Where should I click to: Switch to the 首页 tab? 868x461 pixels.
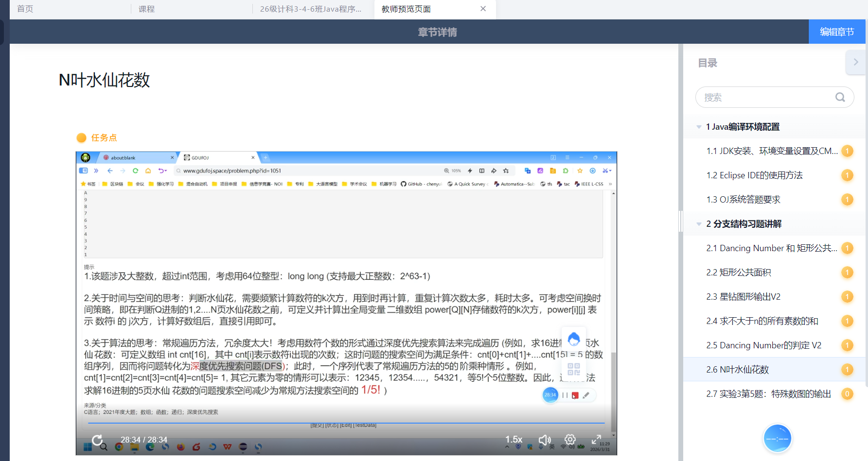coord(25,9)
